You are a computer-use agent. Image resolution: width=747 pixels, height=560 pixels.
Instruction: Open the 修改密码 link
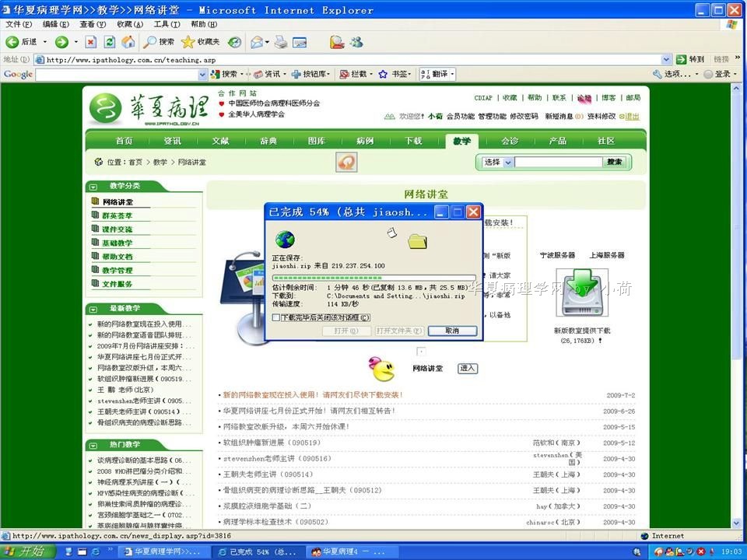524,116
